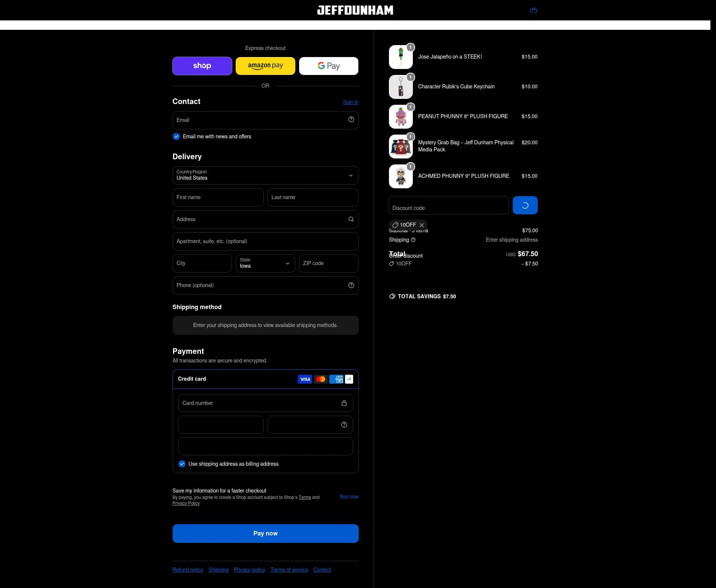Toggle Email me with news and offers
The height and width of the screenshot is (588, 716).
(176, 136)
